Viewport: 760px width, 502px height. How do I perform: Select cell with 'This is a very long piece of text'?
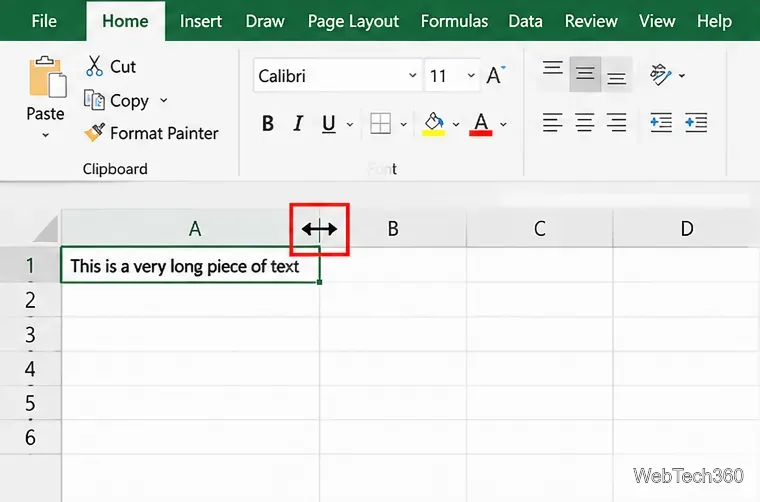click(190, 265)
